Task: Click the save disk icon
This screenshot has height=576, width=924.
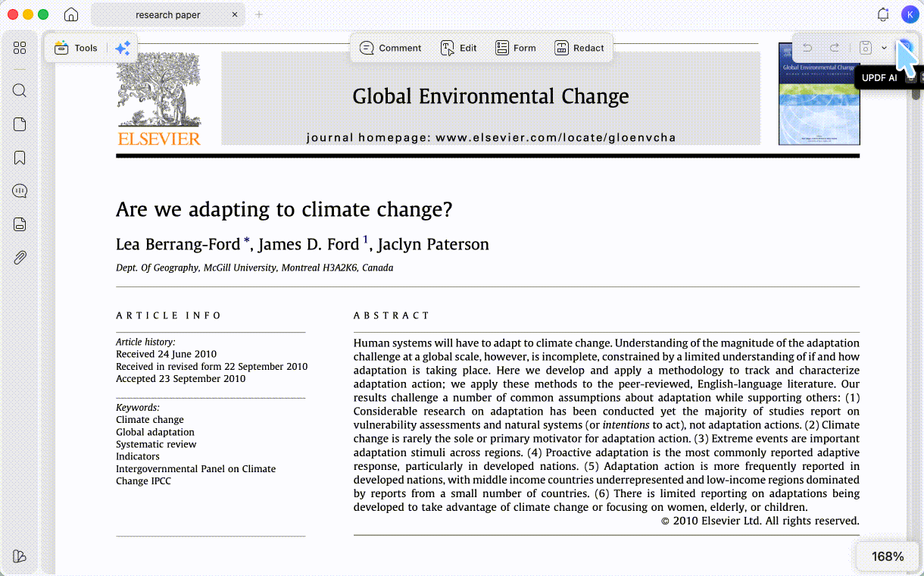Action: pyautogui.click(x=866, y=48)
